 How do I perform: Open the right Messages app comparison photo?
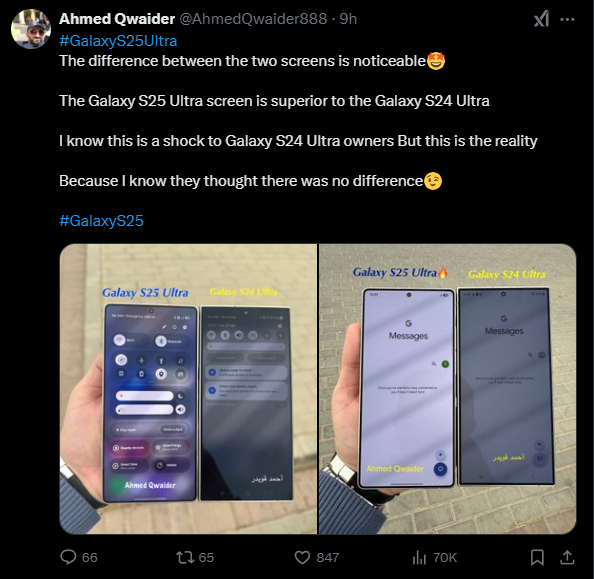click(447, 389)
